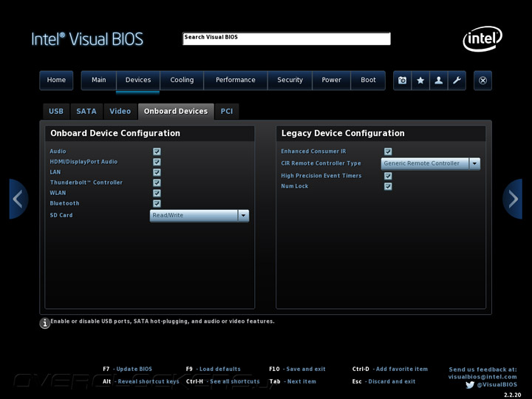Select the Devices menu

138,80
